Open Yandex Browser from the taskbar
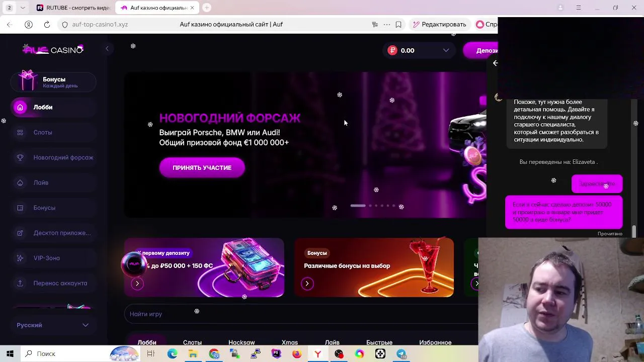The image size is (644, 362). click(x=317, y=353)
